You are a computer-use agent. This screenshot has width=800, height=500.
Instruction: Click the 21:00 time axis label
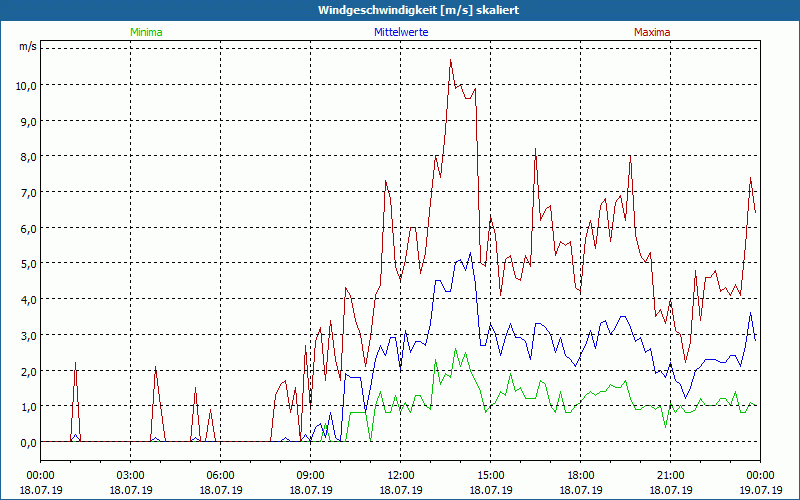pyautogui.click(x=670, y=476)
